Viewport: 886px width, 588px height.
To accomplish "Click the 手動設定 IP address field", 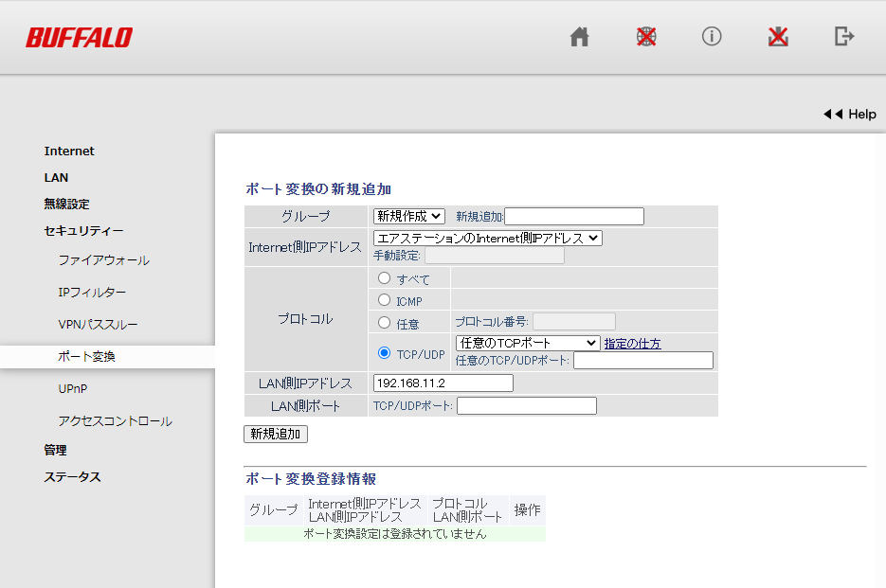I will pyautogui.click(x=495, y=256).
